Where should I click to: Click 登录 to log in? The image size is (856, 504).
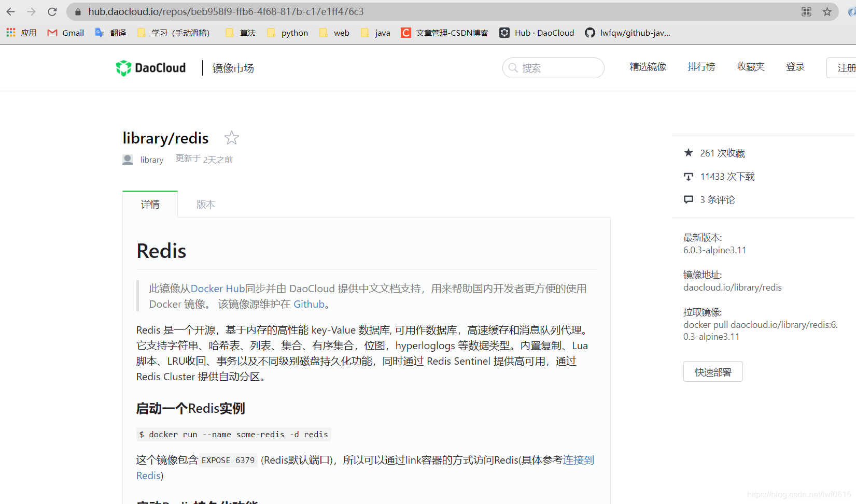pyautogui.click(x=795, y=67)
